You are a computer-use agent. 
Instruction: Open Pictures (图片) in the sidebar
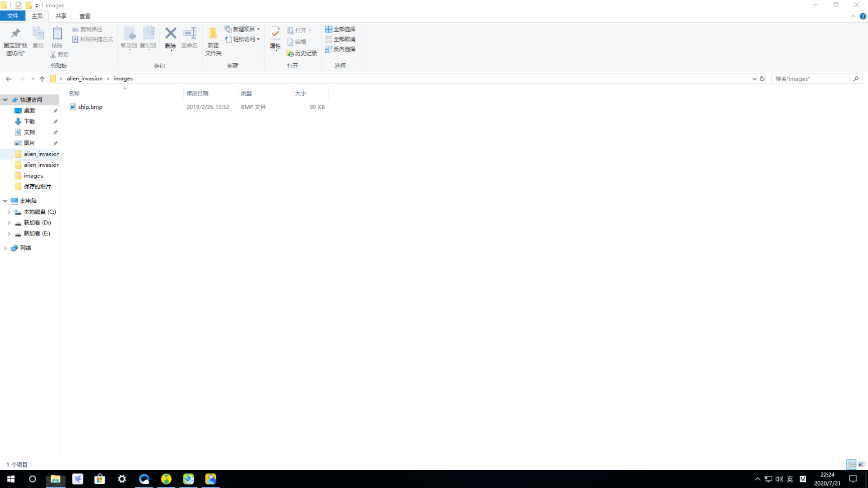tap(29, 143)
